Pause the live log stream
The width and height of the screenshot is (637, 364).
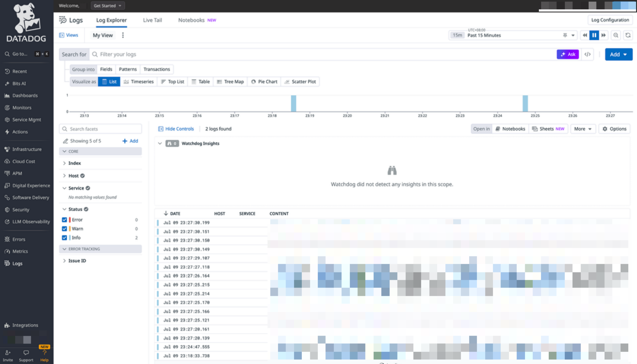[x=594, y=35]
